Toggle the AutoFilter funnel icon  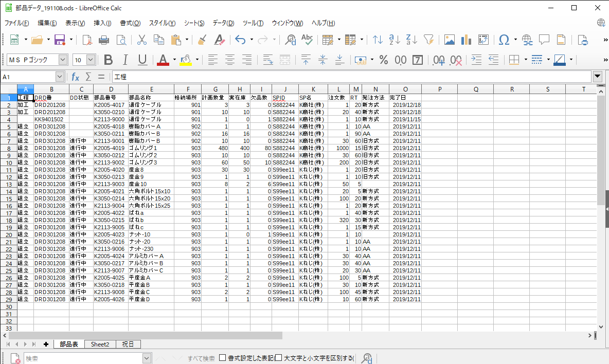(429, 40)
